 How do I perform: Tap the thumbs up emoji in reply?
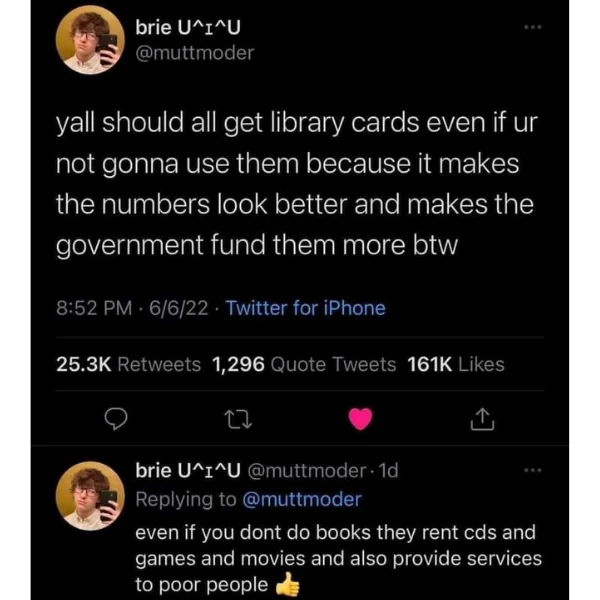click(x=288, y=584)
